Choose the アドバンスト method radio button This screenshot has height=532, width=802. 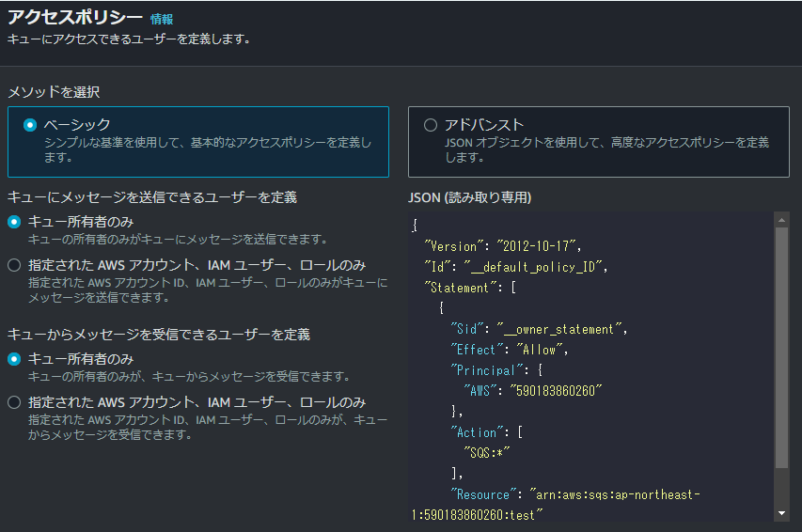pyautogui.click(x=431, y=124)
